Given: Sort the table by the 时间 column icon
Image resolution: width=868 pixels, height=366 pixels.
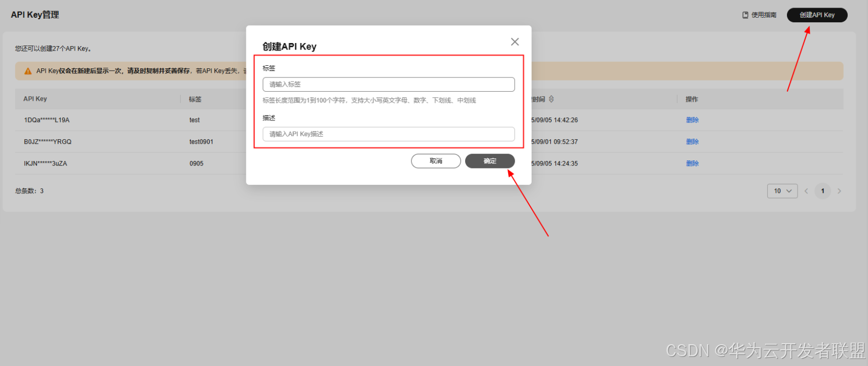Looking at the screenshot, I should tap(551, 99).
